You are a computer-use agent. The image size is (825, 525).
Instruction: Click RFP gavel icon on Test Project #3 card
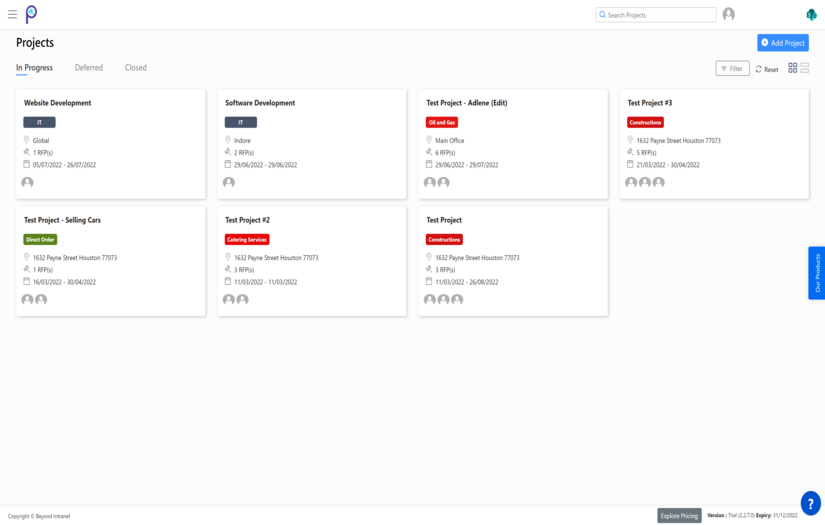point(630,152)
